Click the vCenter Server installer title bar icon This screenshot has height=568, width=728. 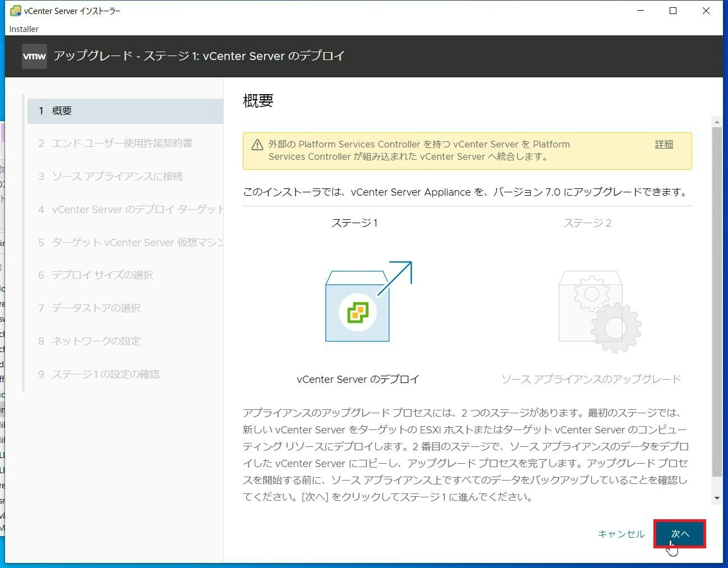[x=16, y=11]
